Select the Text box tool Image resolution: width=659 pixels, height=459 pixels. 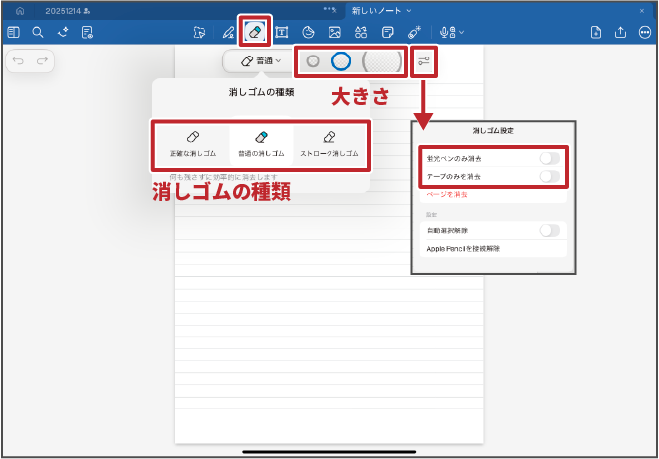281,32
